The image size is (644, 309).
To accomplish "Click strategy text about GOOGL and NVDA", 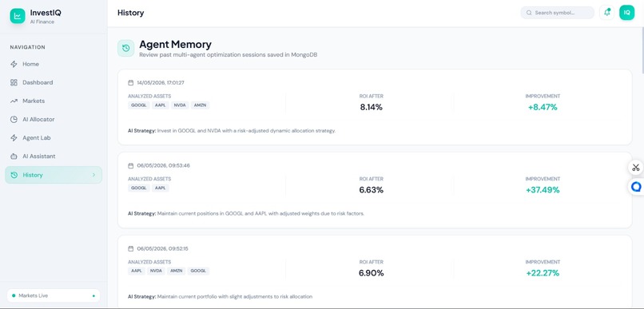I will coord(246,130).
